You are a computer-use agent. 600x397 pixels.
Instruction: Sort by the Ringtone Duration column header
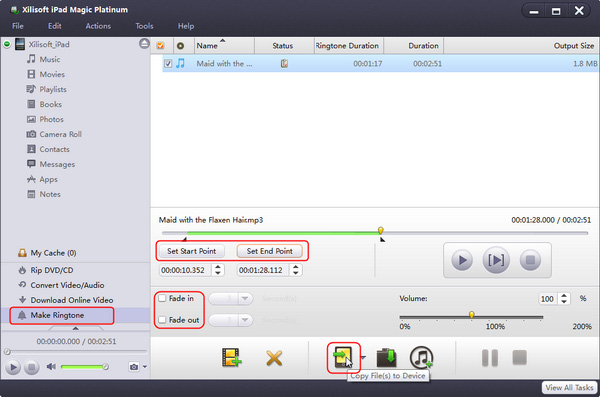pos(349,46)
